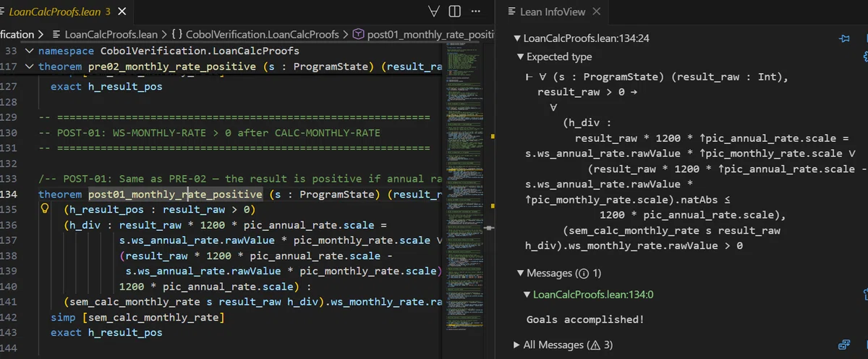Click the doc comment on line 133
868x359 pixels.
pyautogui.click(x=240, y=179)
